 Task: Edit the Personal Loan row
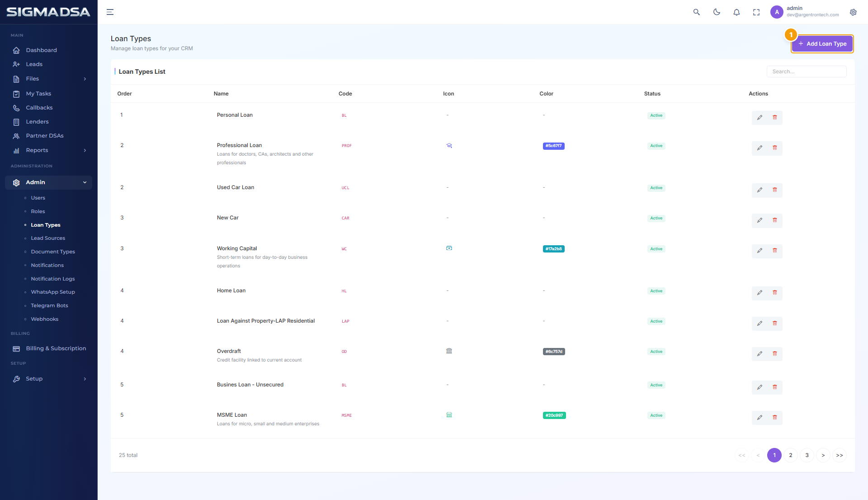759,118
